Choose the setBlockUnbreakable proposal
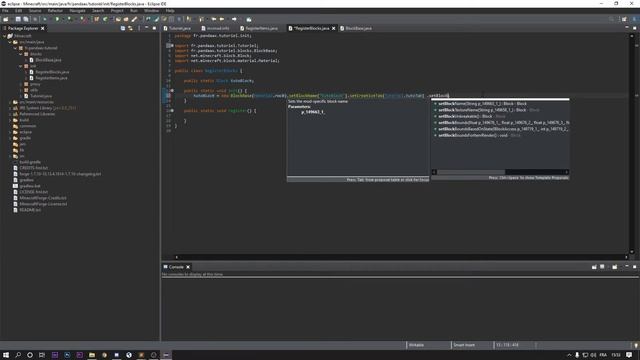 pyautogui.click(x=500, y=116)
